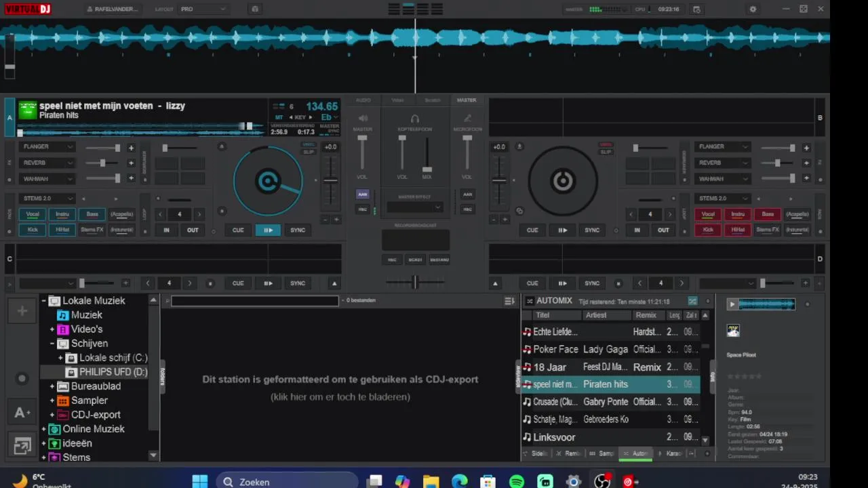
Task: Open the Sidelist tab
Action: pos(536,453)
